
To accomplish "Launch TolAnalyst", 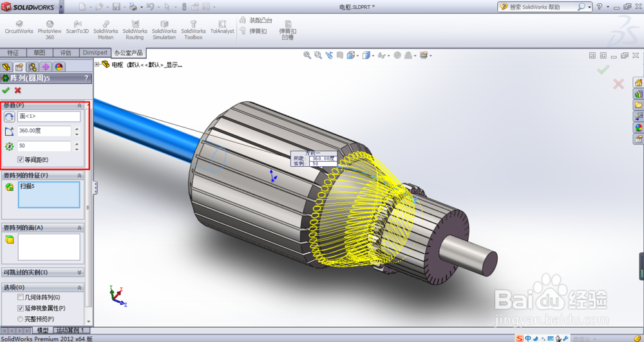I will [222, 27].
